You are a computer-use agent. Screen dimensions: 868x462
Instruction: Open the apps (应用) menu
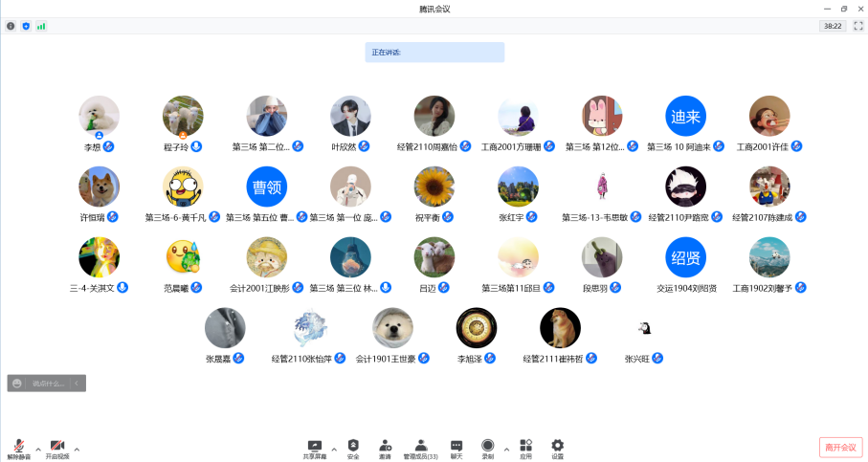[525, 448]
